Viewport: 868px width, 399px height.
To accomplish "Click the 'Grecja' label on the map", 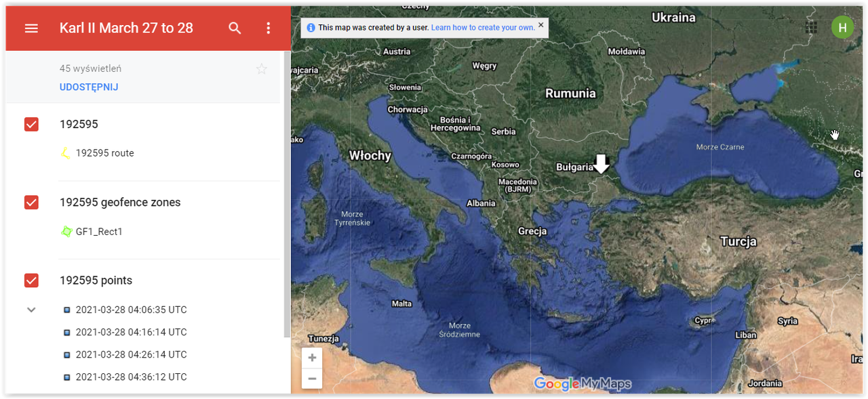I will [532, 231].
